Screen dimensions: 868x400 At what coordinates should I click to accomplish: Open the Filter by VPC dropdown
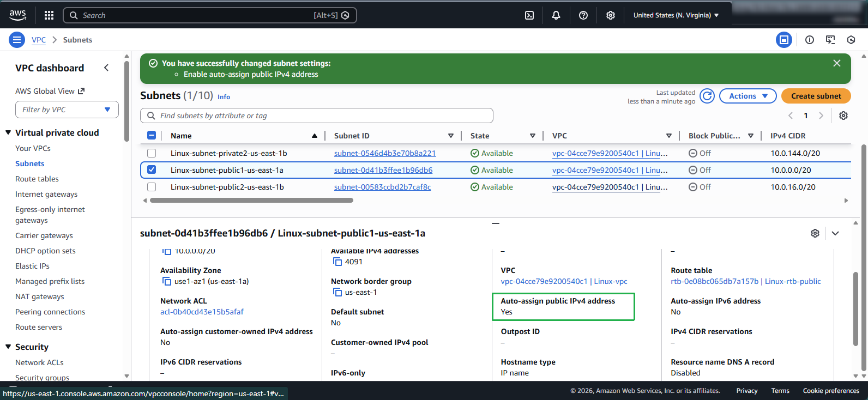coord(67,110)
